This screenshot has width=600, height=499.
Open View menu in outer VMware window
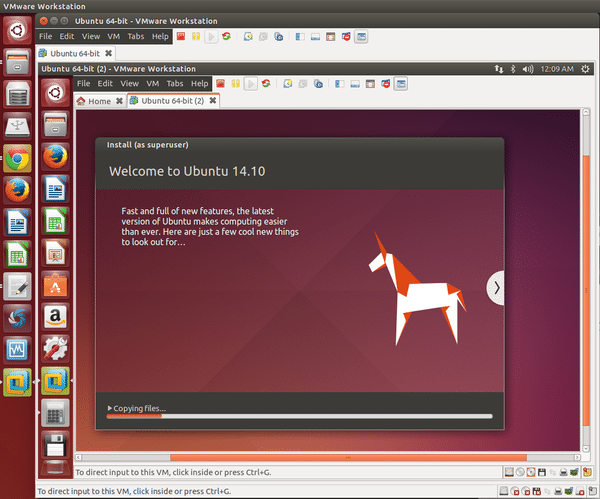coord(91,36)
